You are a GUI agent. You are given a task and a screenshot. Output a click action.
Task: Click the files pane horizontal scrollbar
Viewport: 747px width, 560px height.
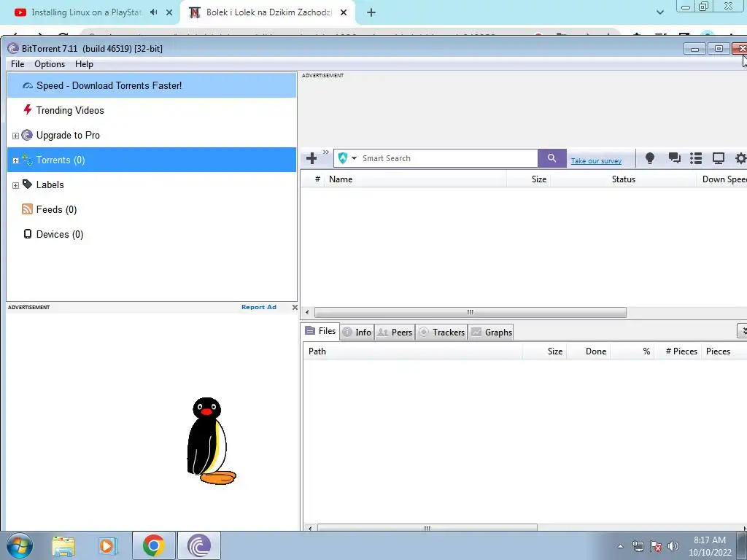(427, 528)
